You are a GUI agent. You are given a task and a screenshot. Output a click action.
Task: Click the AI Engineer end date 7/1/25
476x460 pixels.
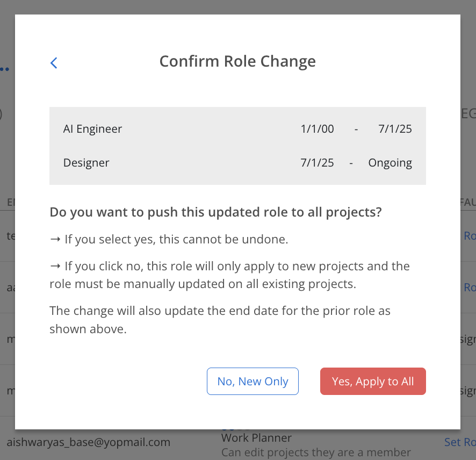[395, 129]
